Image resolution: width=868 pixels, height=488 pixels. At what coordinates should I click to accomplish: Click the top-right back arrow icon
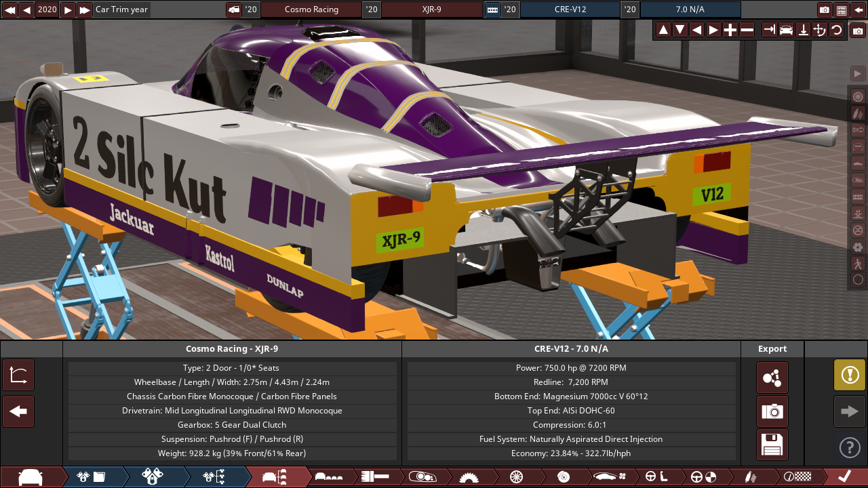click(858, 9)
